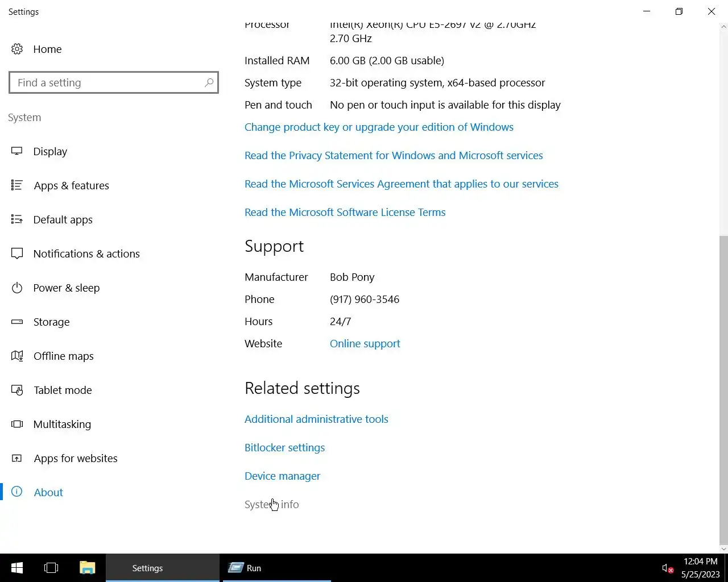Go to the Multitasking page
The width and height of the screenshot is (728, 582).
(x=62, y=424)
